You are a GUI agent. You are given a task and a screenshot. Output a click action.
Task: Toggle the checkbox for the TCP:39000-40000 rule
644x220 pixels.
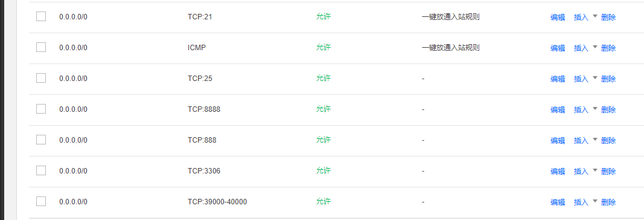[41, 201]
